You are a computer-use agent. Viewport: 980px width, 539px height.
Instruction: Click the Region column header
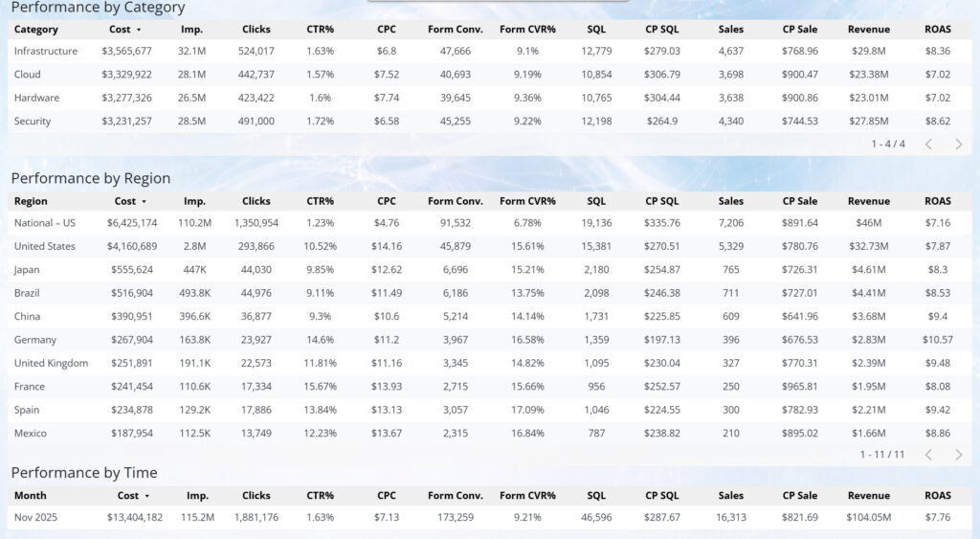click(31, 202)
